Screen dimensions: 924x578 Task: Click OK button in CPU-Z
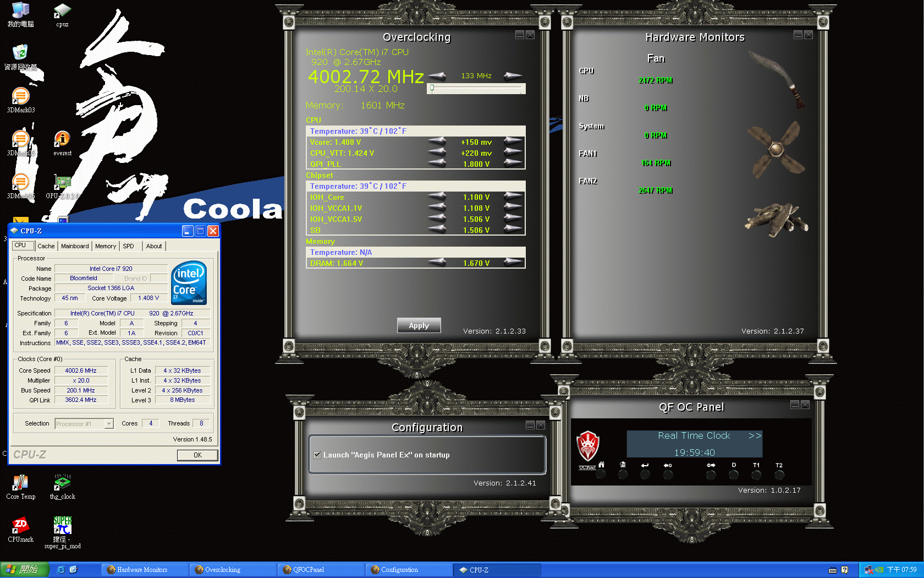point(197,455)
